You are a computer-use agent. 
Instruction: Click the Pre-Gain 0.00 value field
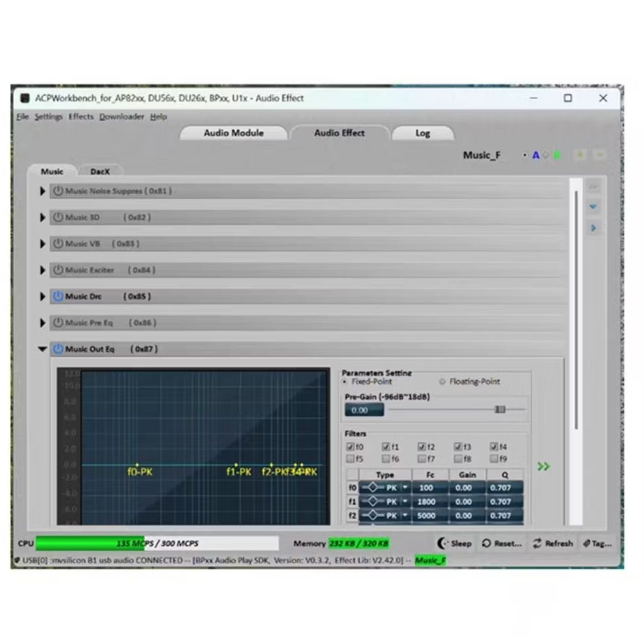pos(364,410)
